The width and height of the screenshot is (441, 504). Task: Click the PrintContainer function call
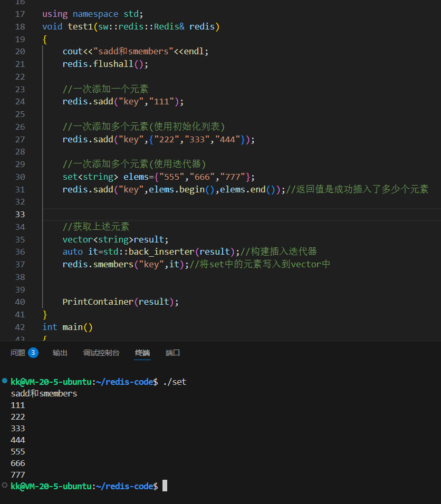[x=97, y=302]
